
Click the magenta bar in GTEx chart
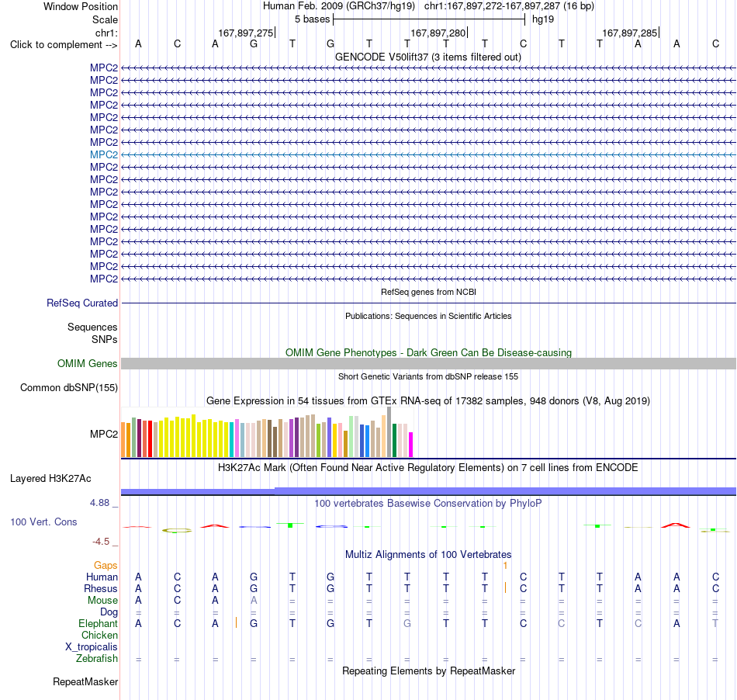pyautogui.click(x=411, y=445)
